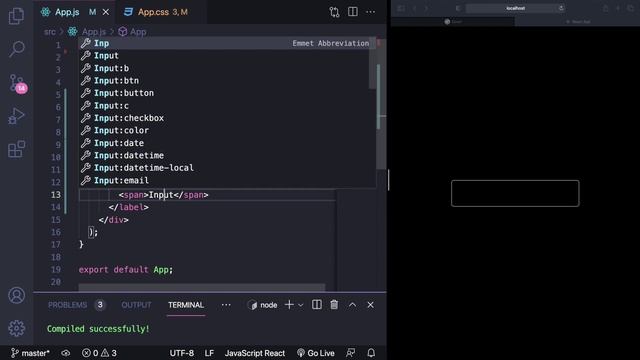Select the Input:date suggestion

(x=227, y=143)
